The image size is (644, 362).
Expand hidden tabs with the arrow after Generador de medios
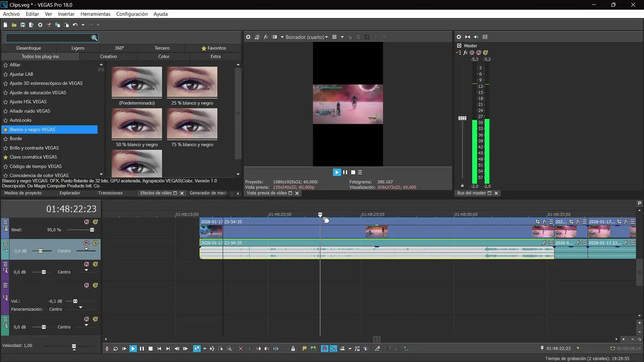point(238,193)
